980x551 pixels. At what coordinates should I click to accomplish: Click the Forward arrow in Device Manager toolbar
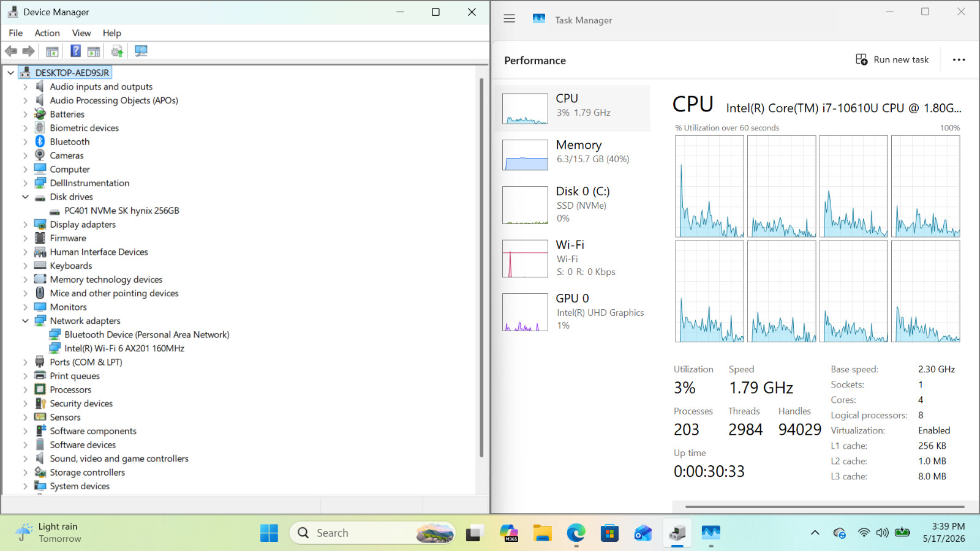(x=28, y=51)
